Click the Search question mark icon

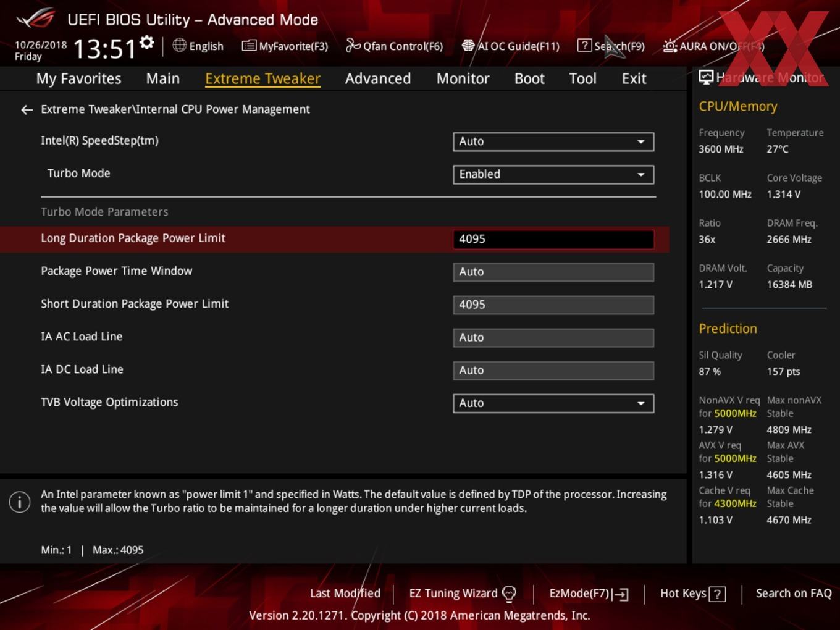(x=584, y=46)
